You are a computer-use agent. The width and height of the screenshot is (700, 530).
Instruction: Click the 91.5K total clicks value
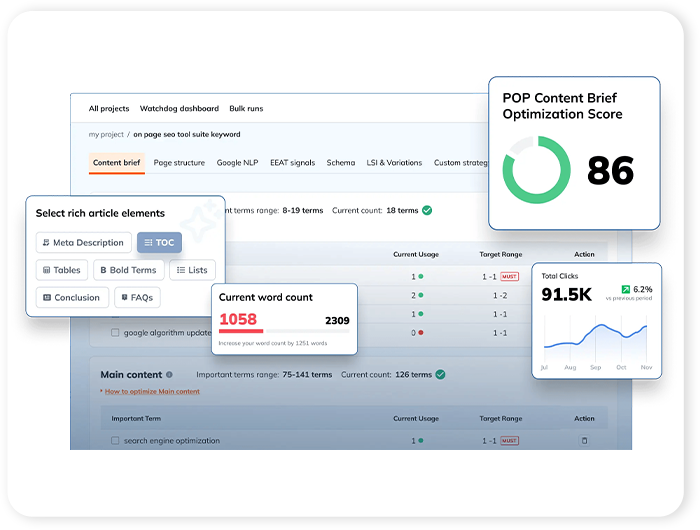[567, 295]
